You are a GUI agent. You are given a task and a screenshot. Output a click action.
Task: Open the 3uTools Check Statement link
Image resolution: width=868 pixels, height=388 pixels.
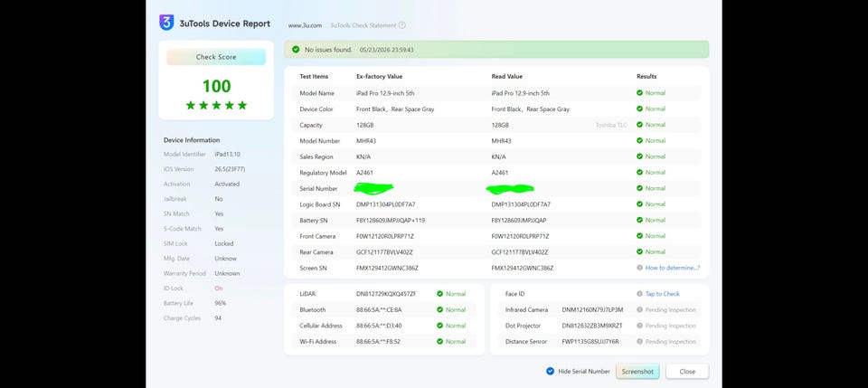[363, 25]
